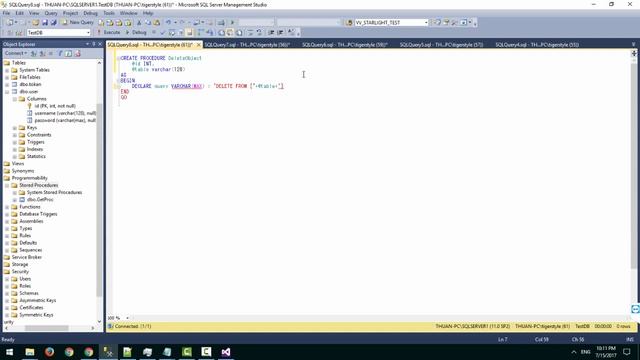Select the username column row
This screenshot has width=640, height=360.
tap(61, 113)
